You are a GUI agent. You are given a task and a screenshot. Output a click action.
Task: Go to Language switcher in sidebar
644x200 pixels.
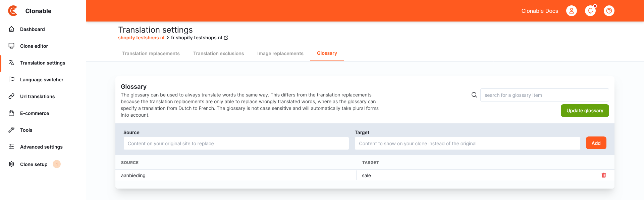click(42, 80)
